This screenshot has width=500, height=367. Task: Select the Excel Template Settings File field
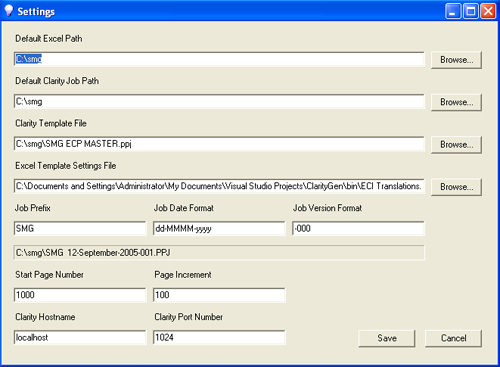(219, 186)
